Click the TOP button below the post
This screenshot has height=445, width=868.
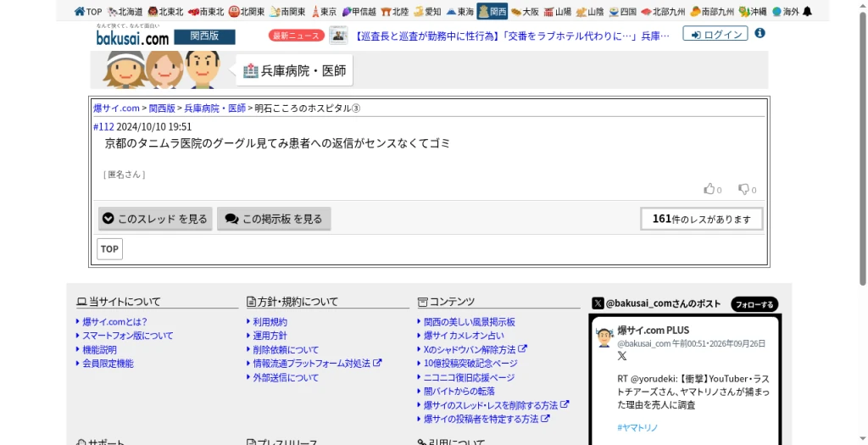[109, 248]
